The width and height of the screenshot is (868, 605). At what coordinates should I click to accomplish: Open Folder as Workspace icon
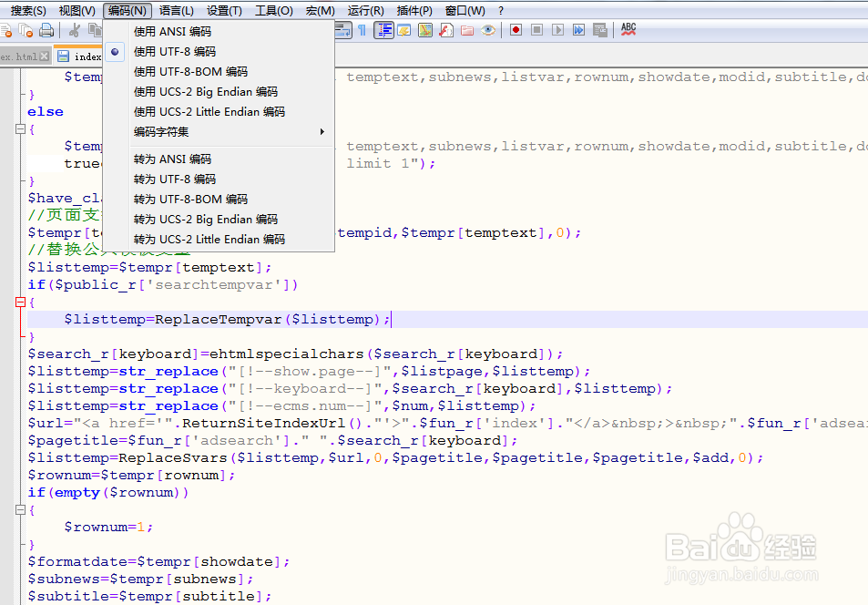coord(467,30)
